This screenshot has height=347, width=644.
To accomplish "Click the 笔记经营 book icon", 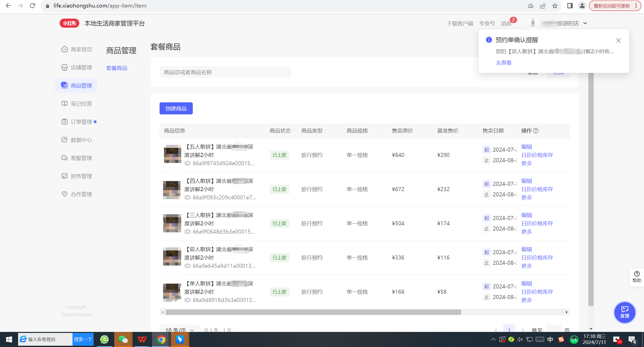I will (64, 104).
